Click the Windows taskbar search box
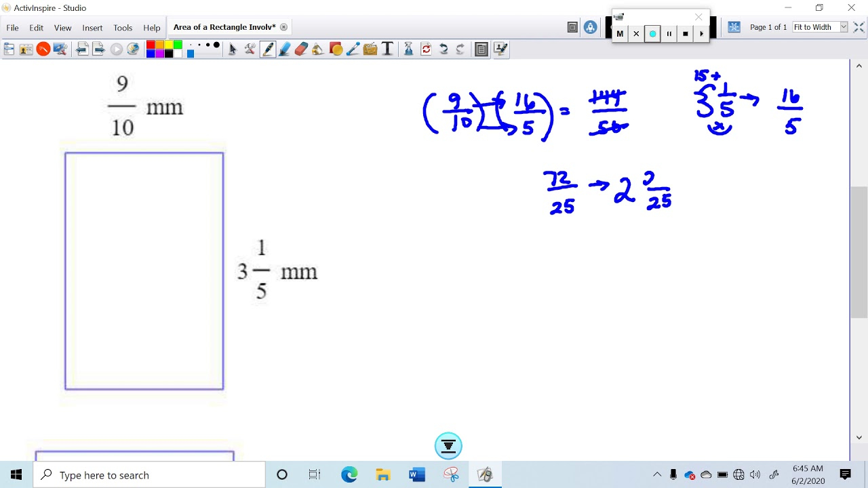 [149, 475]
